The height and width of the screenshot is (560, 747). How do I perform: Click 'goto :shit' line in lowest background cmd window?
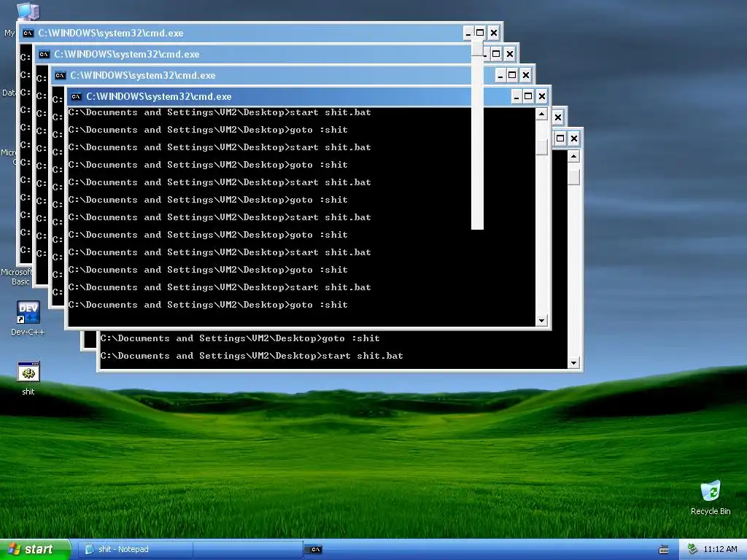pos(240,338)
